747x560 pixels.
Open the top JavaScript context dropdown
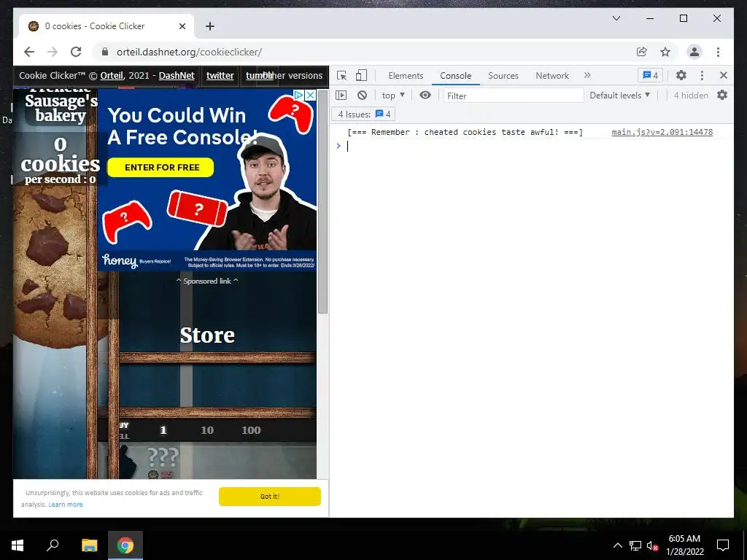point(393,96)
